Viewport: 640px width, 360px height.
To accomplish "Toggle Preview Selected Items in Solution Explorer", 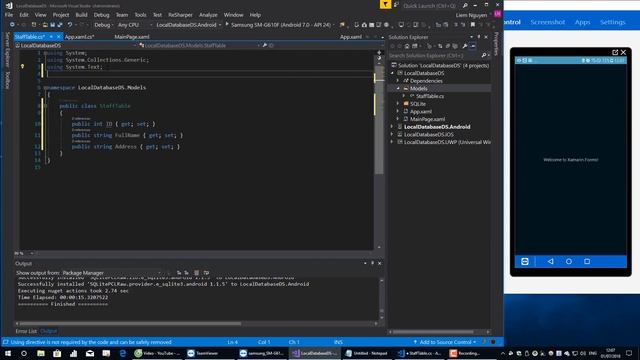I will click(x=472, y=46).
